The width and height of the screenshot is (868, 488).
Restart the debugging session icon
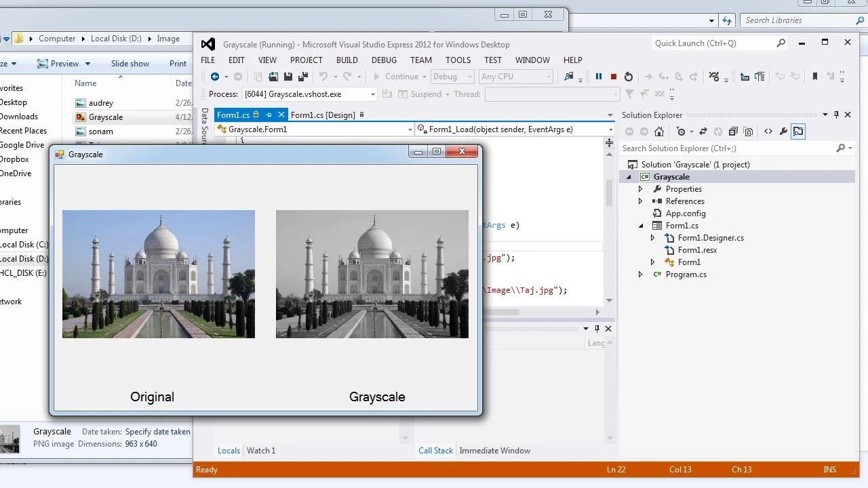tap(629, 77)
